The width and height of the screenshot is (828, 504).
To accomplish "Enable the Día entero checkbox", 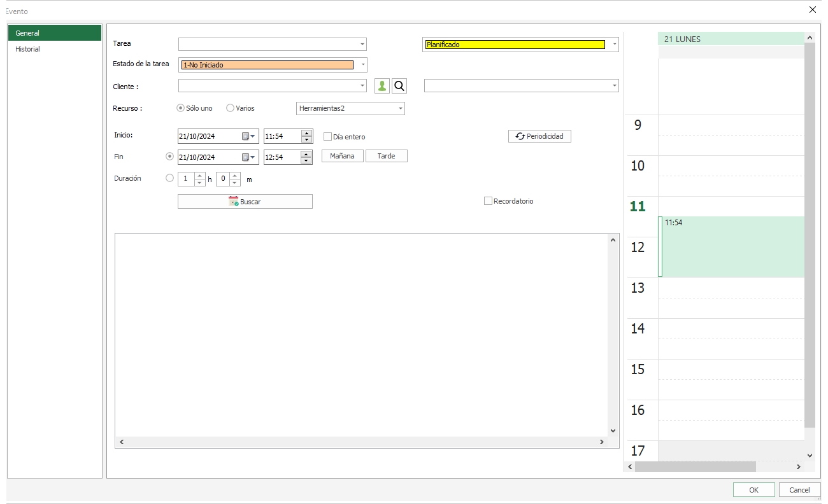I will (x=328, y=136).
